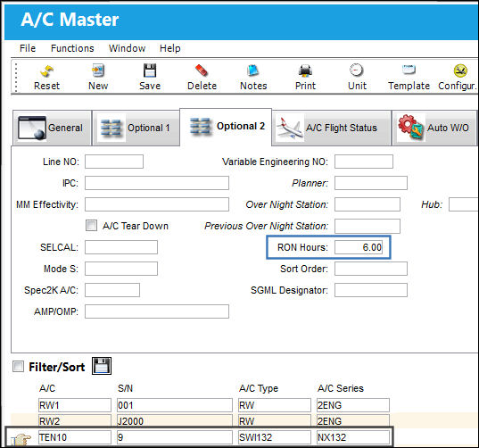Click the Reset toolbar icon
The height and width of the screenshot is (448, 479).
tap(46, 71)
